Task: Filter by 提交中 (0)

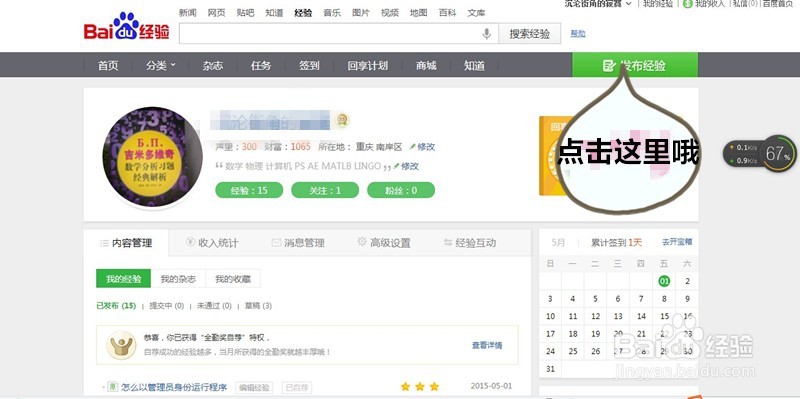Action: tap(166, 306)
